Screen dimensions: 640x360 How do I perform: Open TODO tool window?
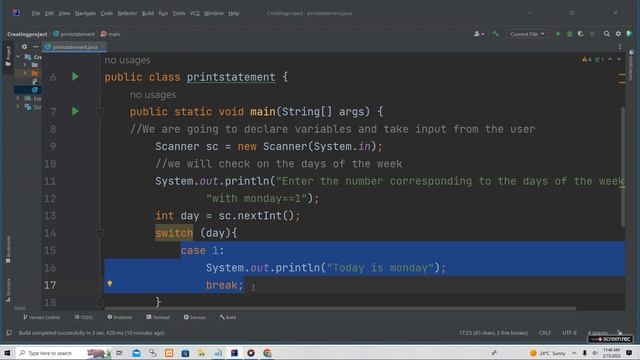[84, 317]
